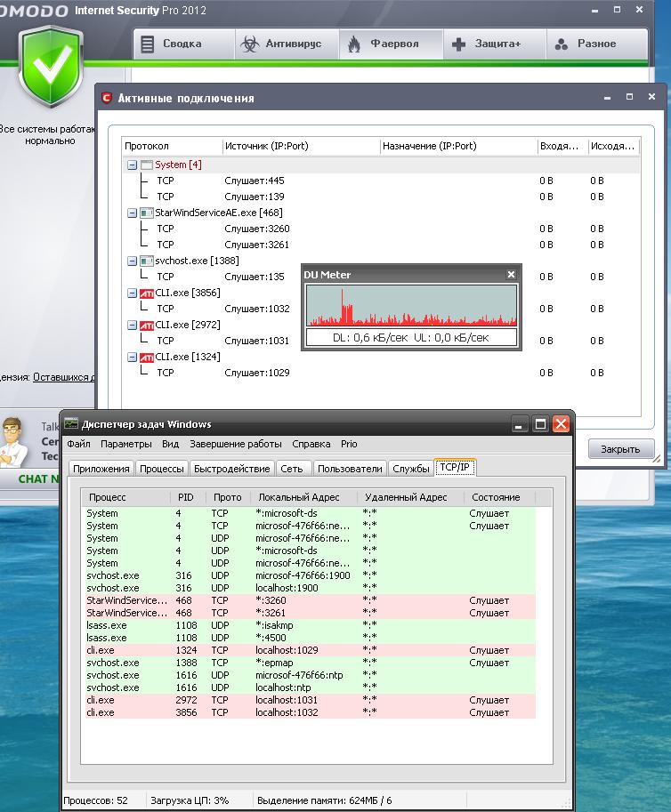Open the Завершение работы menu
This screenshot has height=812, width=671.
pos(236,444)
